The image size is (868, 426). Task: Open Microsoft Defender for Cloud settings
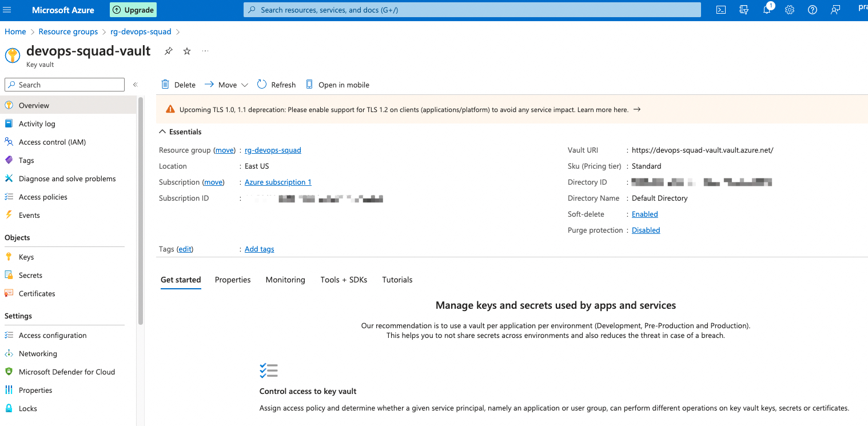(66, 371)
